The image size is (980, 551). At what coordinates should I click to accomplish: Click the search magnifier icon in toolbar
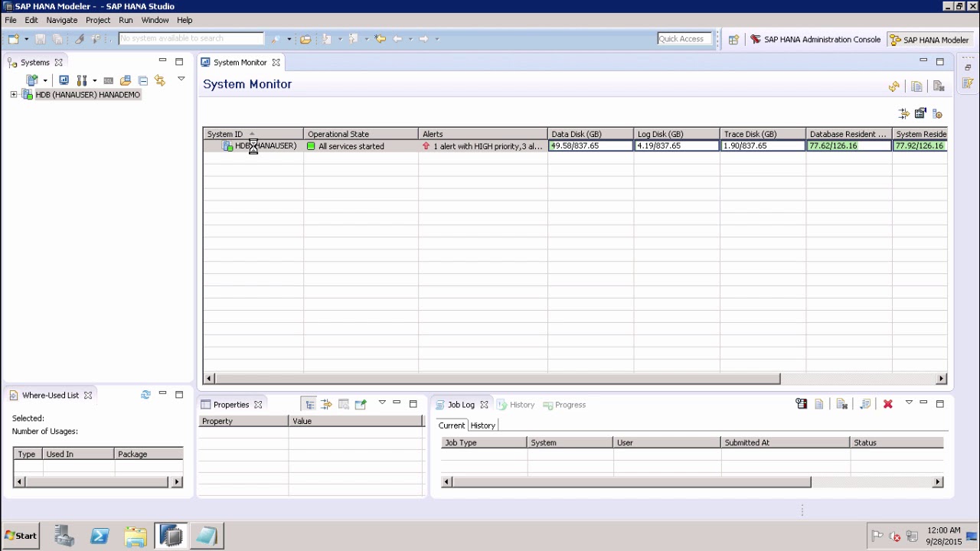click(x=276, y=39)
